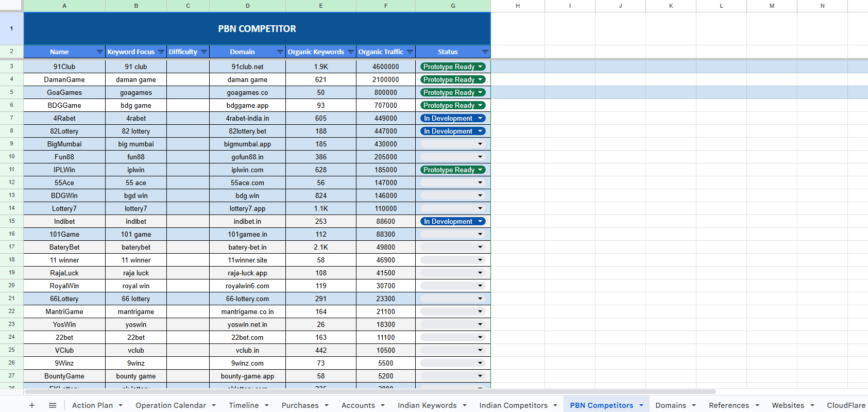Select the RajaLuck name cell
The height and width of the screenshot is (412, 868).
(x=64, y=273)
